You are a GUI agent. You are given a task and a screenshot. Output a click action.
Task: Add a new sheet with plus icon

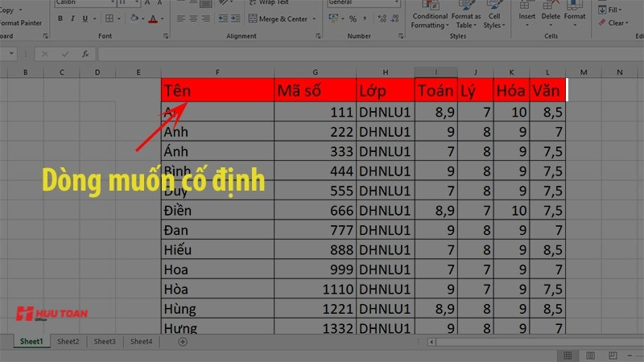[183, 342]
